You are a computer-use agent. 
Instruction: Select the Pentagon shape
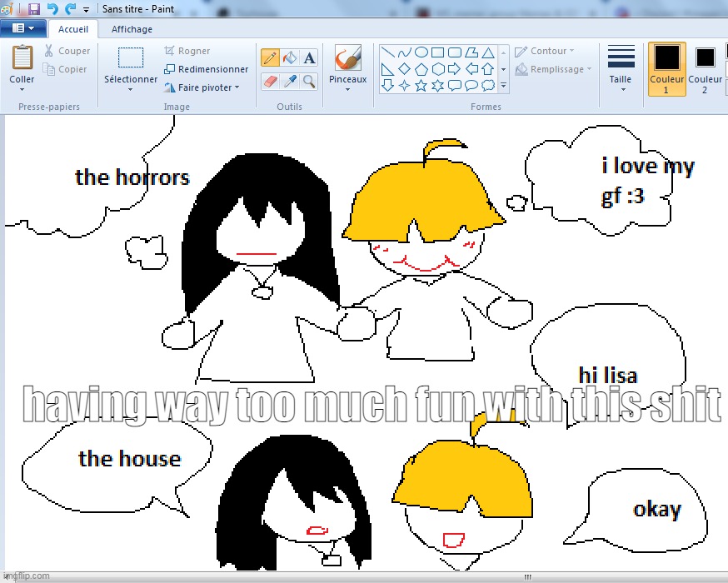pos(421,69)
